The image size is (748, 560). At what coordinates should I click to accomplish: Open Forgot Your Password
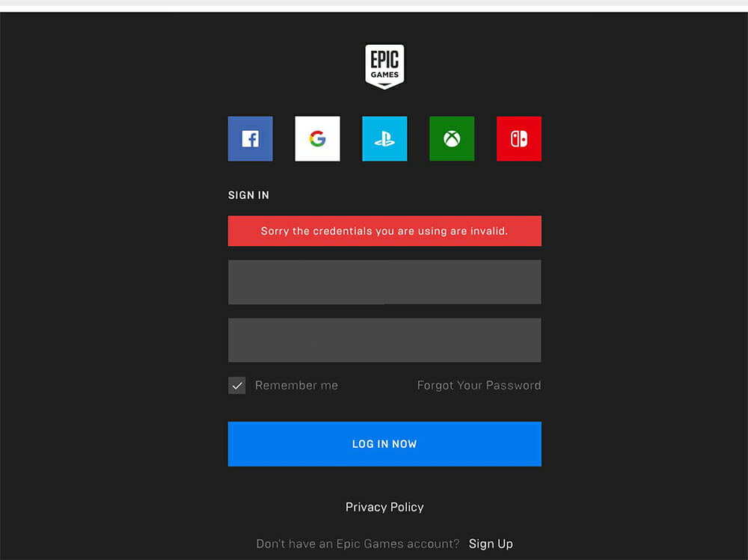[479, 385]
